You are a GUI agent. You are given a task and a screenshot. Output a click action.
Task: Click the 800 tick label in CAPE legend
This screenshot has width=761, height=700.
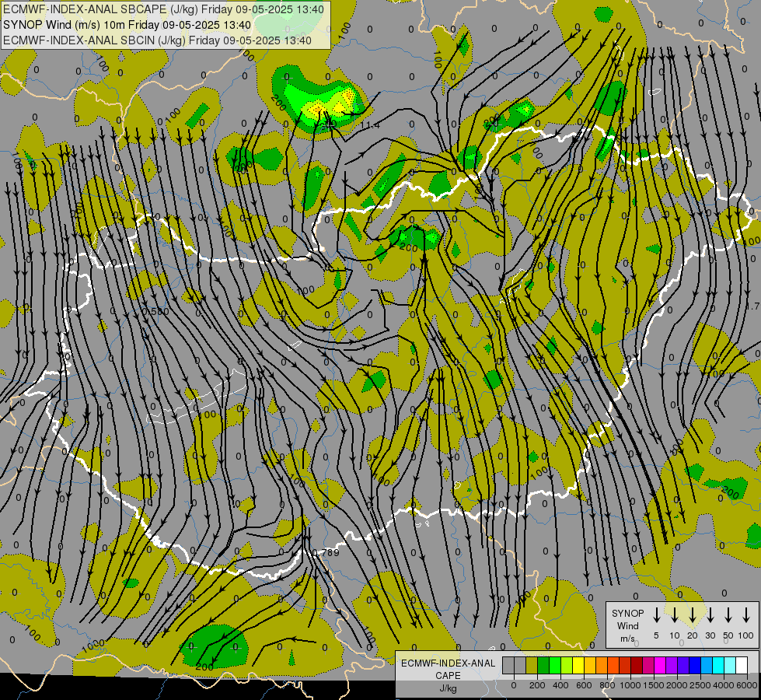(x=607, y=685)
